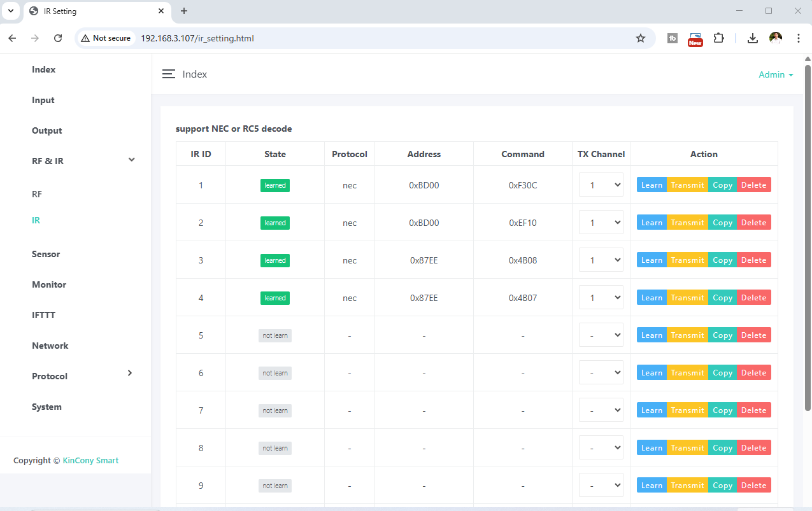Open TX Channel dropdown for IR ID 1

(601, 185)
